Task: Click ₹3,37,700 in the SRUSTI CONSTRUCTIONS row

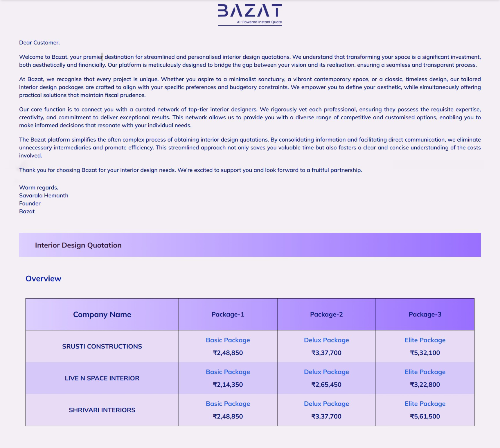Action: click(326, 353)
